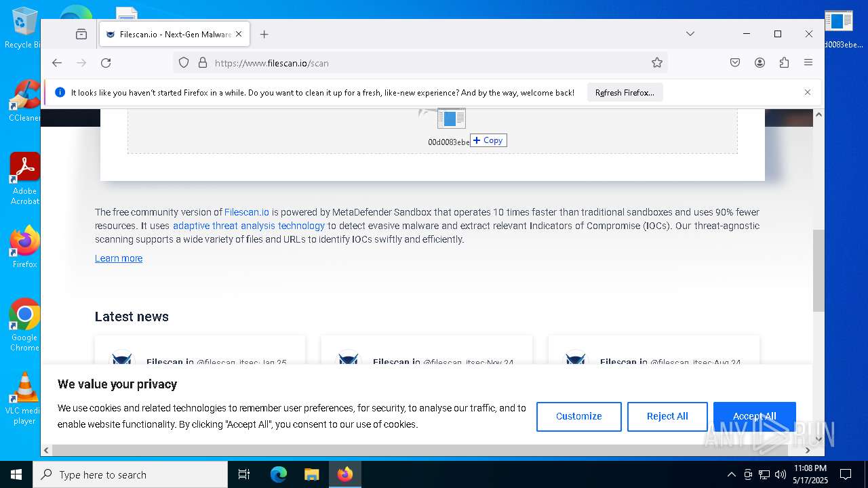Screen dimensions: 868x488
Task: Select the Filescan.io browser tab
Action: click(x=174, y=34)
